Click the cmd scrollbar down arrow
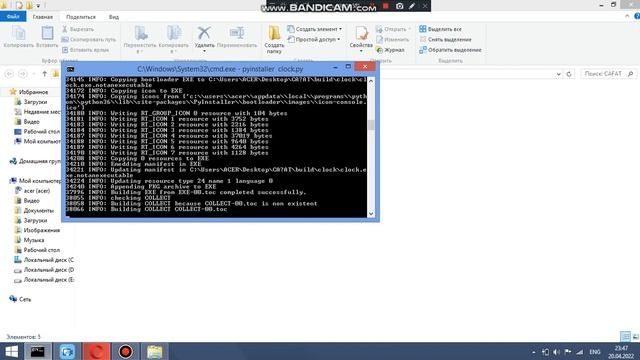This screenshot has width=640, height=360. click(x=371, y=213)
